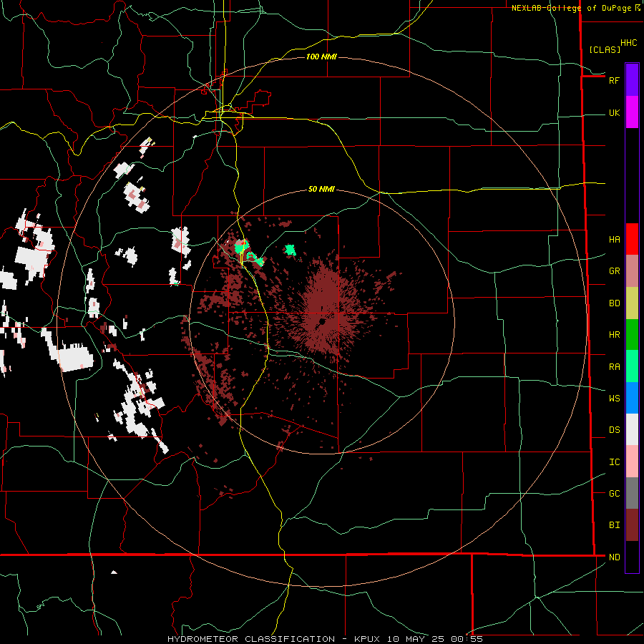Click the HR legend label
The width and height of the screenshot is (644, 644).
(614, 335)
